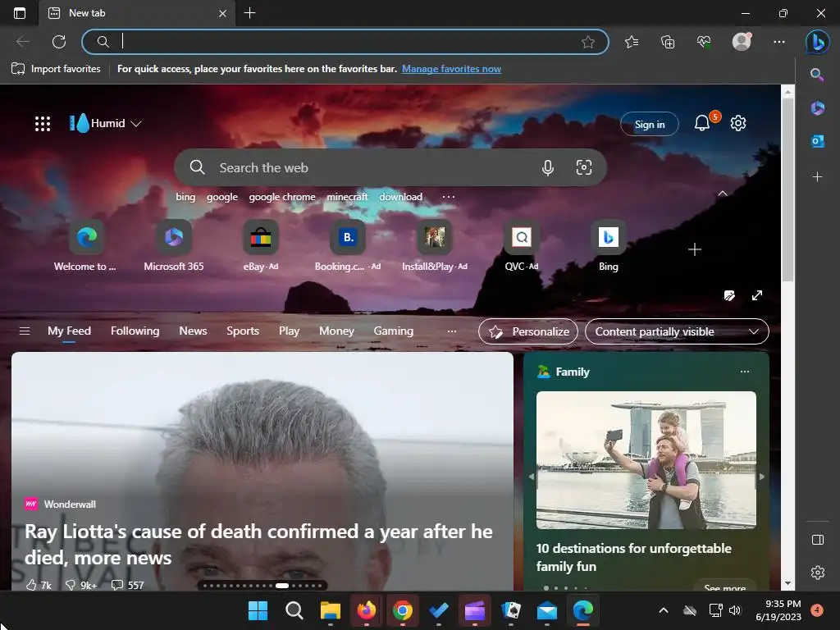Open Browser essentials heart icon
Screen dimensions: 840x630
click(704, 41)
